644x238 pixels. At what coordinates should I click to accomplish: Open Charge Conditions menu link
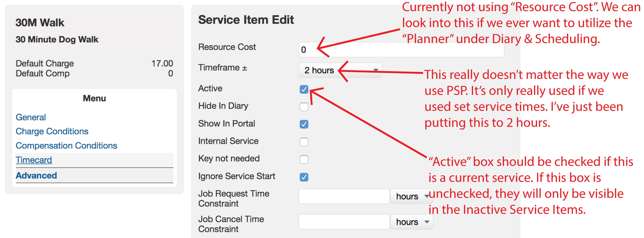click(52, 132)
